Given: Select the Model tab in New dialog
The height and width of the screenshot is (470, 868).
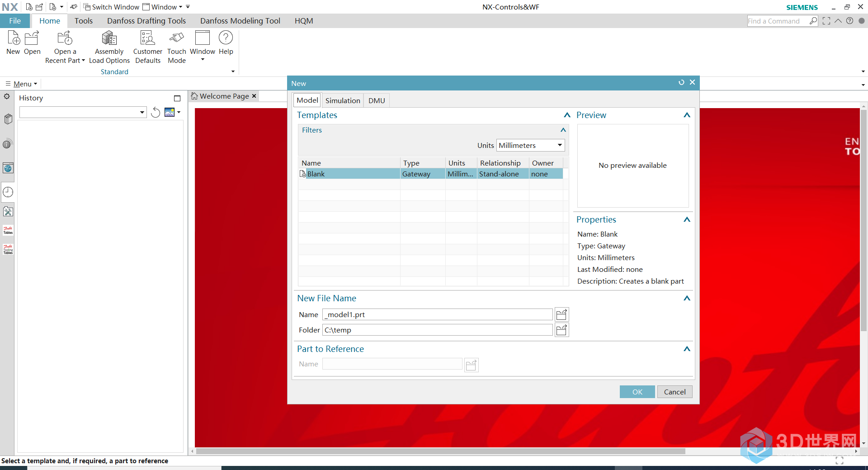Looking at the screenshot, I should (307, 100).
